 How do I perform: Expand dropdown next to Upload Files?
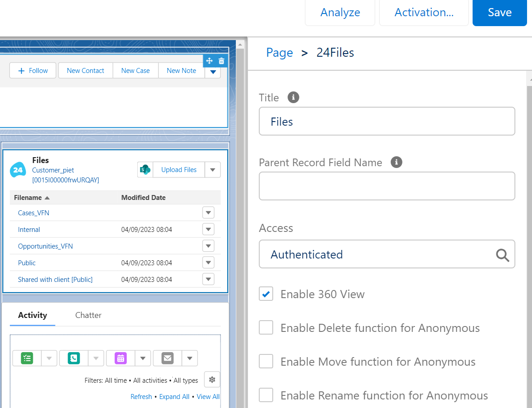point(212,170)
